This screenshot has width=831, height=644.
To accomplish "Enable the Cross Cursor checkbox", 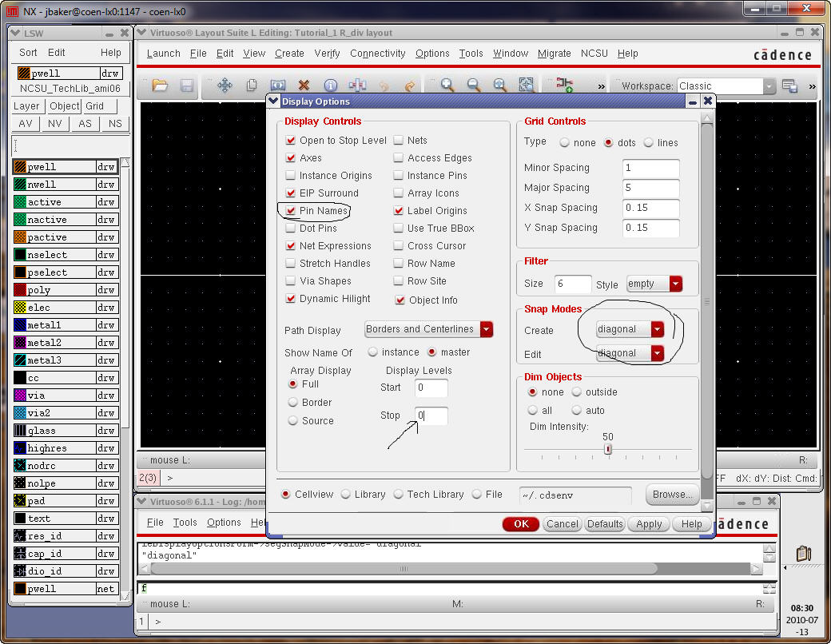I will pos(399,246).
